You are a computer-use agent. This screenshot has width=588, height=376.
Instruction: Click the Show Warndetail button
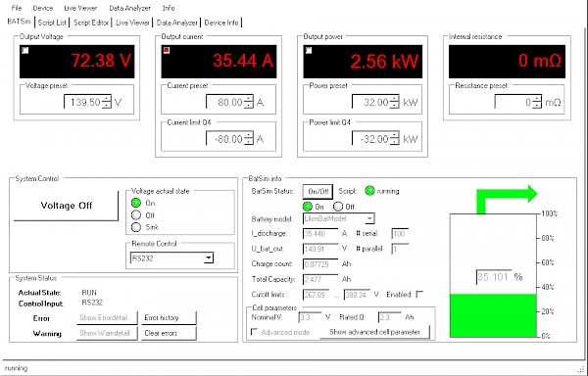(x=107, y=333)
